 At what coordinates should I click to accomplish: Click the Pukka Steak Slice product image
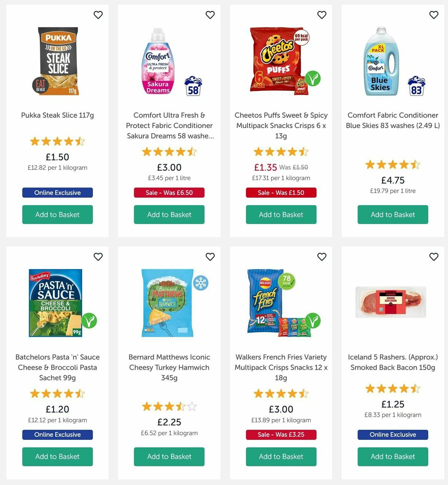57,61
